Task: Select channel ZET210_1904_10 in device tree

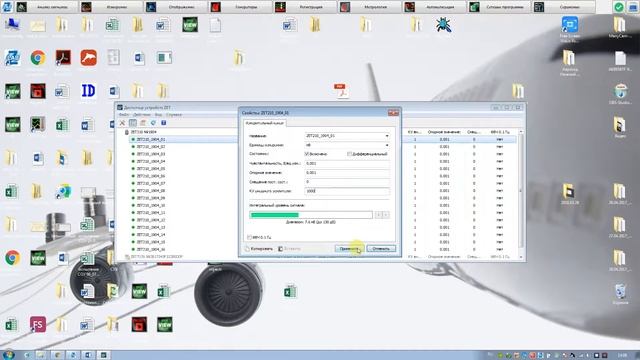Action: (151, 205)
